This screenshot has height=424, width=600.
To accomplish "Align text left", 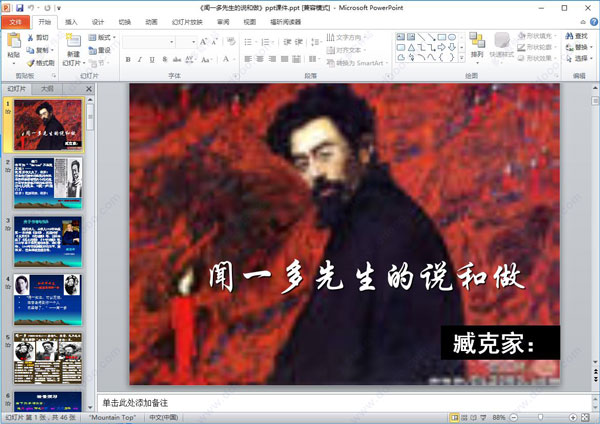I will [x=248, y=59].
